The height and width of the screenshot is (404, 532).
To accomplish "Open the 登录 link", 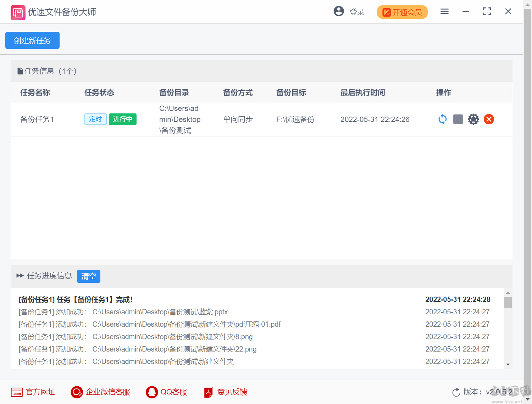I will coord(357,12).
